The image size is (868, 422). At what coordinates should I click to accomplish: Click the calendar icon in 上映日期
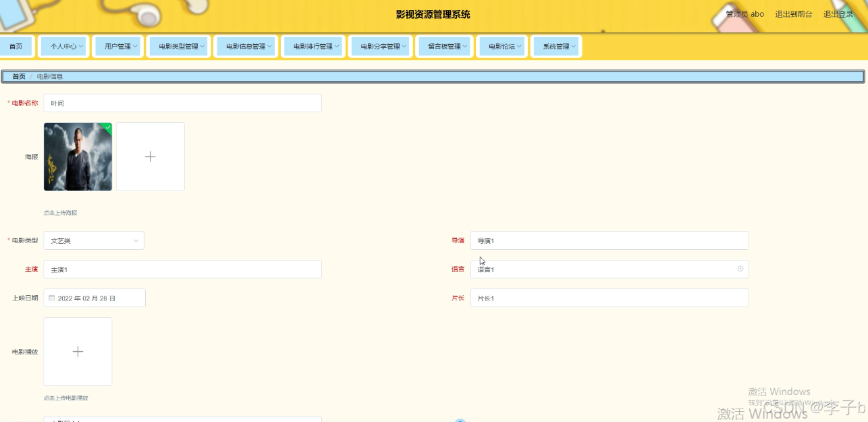(52, 298)
